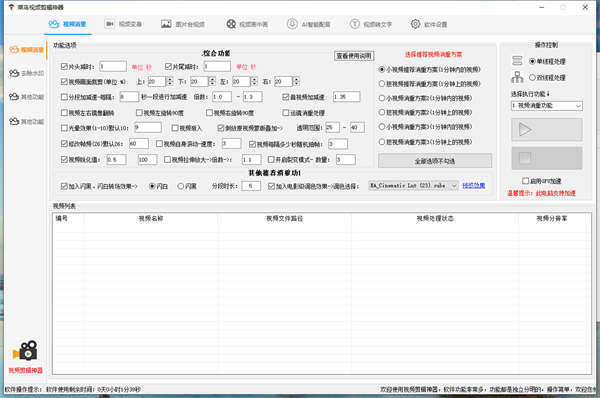This screenshot has height=398, width=600.
Task: Select the second recommended dedup scheme radio
Action: coord(382,83)
